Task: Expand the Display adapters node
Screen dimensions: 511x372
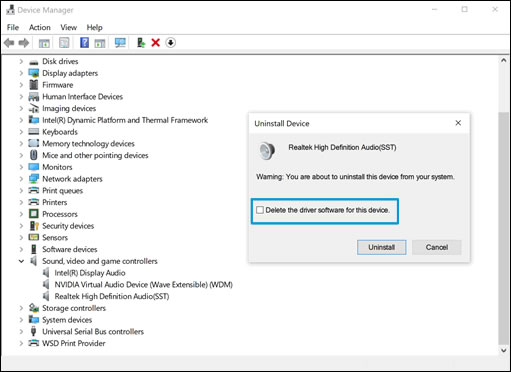Action: (21, 73)
